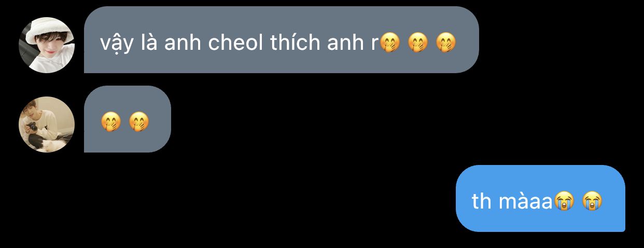Image resolution: width=644 pixels, height=248 pixels.
Task: Click first crying emoji after 'th màaa'
Action: coord(564,201)
